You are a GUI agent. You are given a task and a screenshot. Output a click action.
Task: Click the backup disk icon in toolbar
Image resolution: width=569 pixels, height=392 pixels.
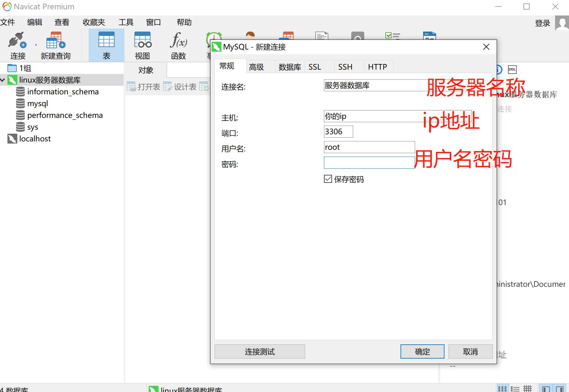click(357, 35)
